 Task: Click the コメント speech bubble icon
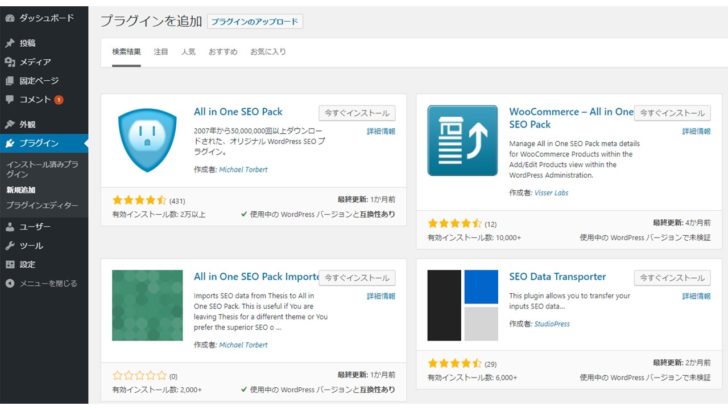10,99
